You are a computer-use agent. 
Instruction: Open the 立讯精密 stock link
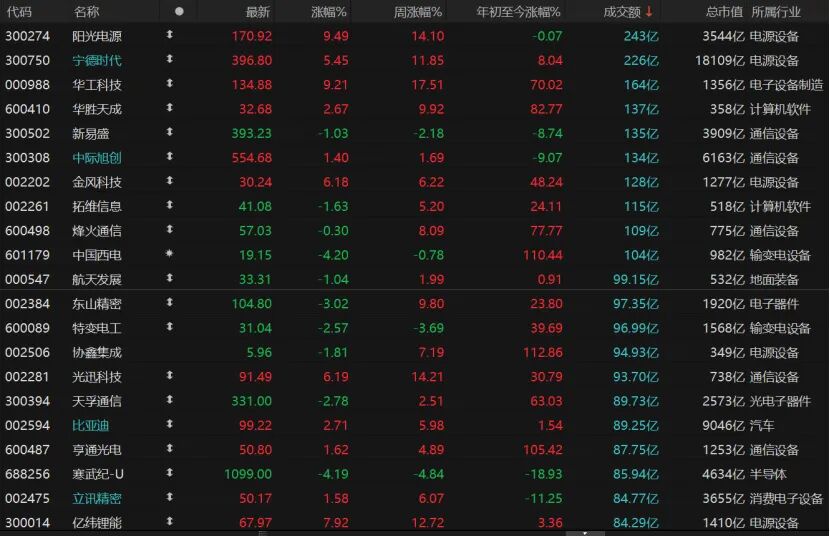click(98, 499)
